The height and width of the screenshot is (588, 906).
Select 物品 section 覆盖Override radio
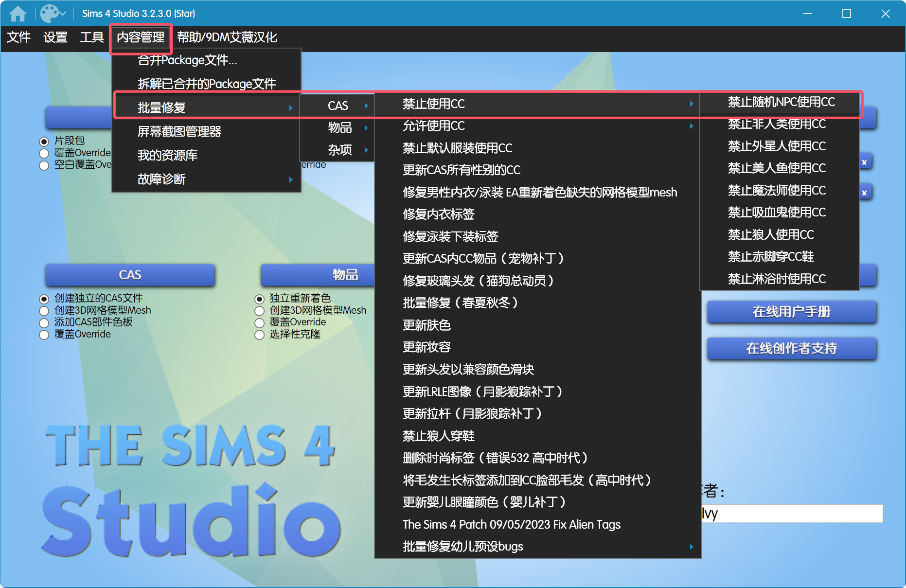tap(260, 323)
